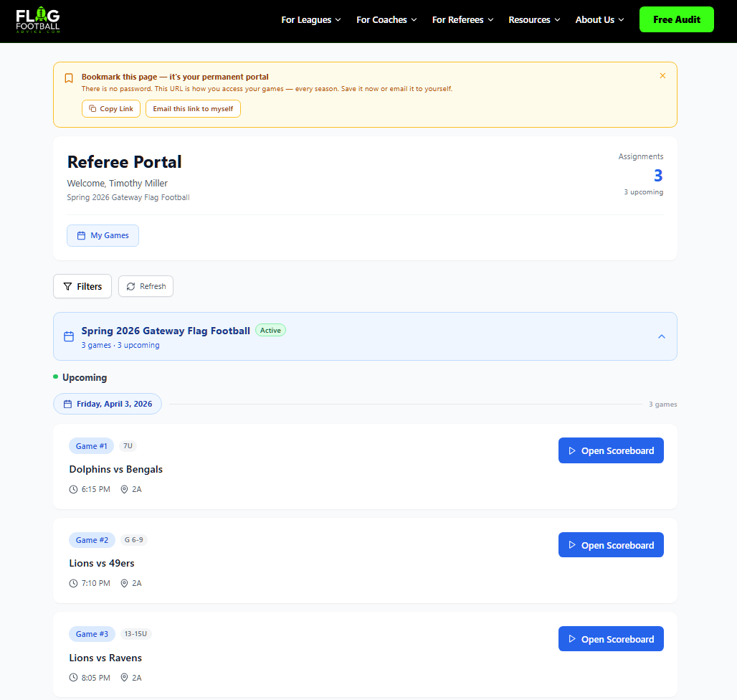Open the Resources menu
737x700 pixels.
coord(534,20)
